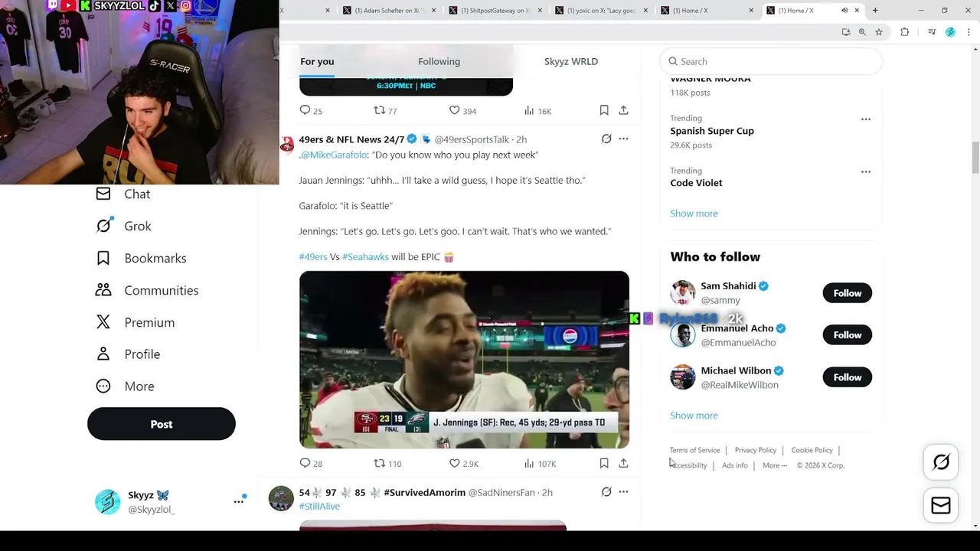This screenshot has width=980, height=551.
Task: Share the Jauan Jennings interview post
Action: [623, 463]
